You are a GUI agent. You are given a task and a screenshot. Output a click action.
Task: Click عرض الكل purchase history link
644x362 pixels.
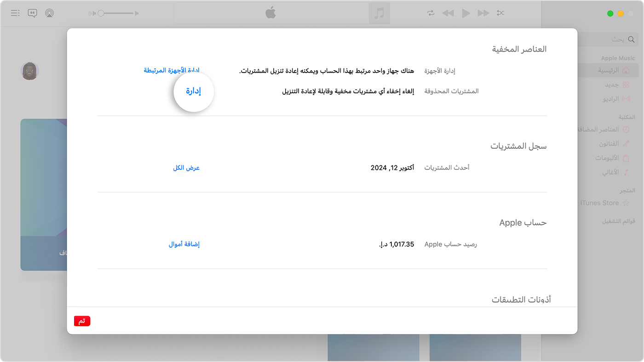coord(186,168)
